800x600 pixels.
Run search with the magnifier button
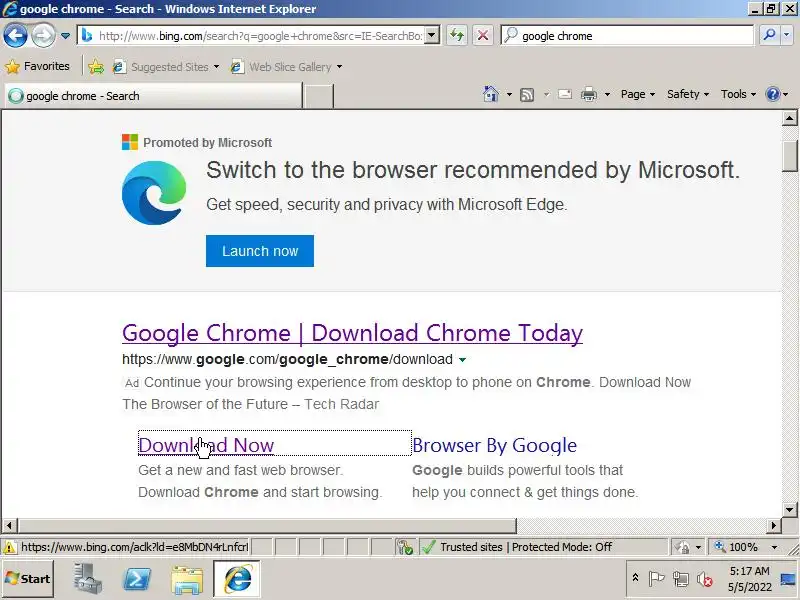pos(769,36)
